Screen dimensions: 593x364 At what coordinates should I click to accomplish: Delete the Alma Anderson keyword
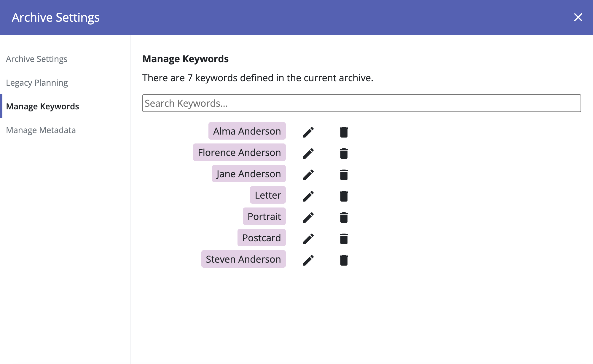(344, 132)
